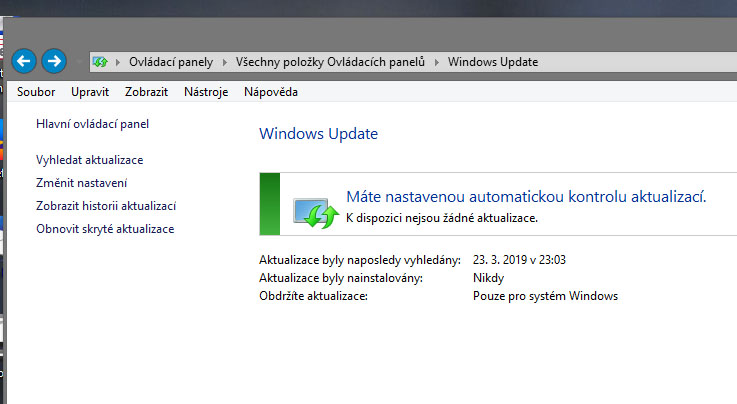This screenshot has width=737, height=404.
Task: Open Všechny položky Ovládacích panelů breadcrumb
Action: tap(330, 62)
